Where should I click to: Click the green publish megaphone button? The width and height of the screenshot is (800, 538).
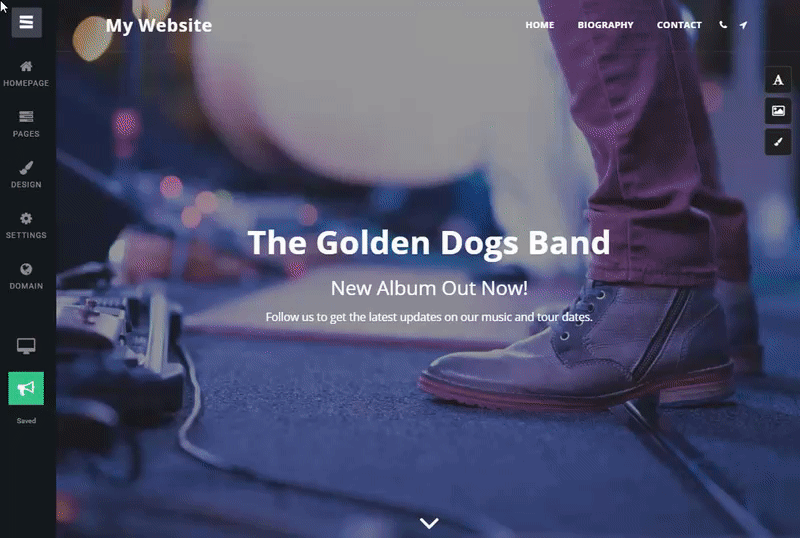tap(26, 388)
